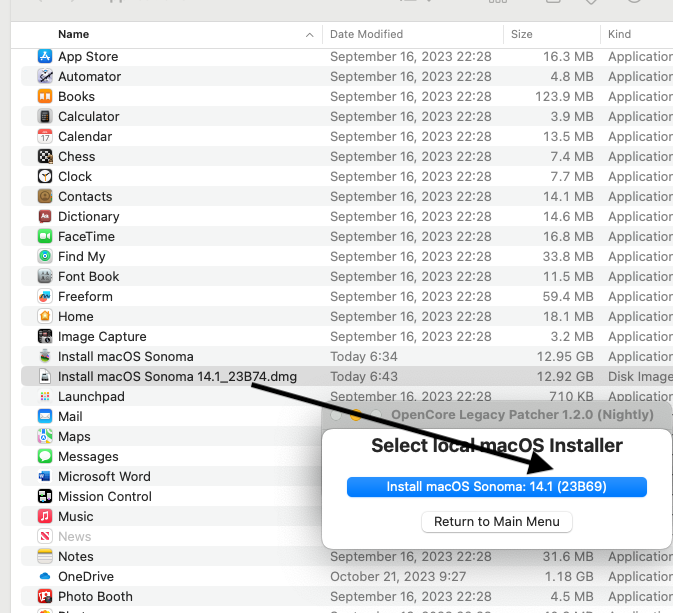
Task: Click the Sonoma dmg disk image icon
Action: pyautogui.click(x=45, y=376)
